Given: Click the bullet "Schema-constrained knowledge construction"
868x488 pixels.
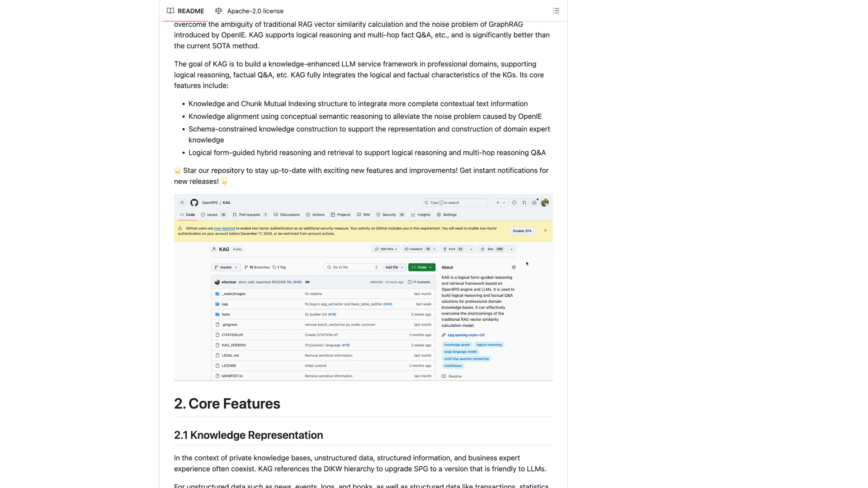Looking at the screenshot, I should [x=369, y=134].
